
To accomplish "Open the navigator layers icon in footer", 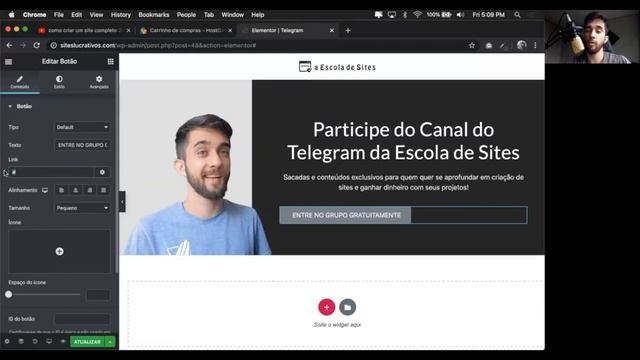I will [21, 341].
